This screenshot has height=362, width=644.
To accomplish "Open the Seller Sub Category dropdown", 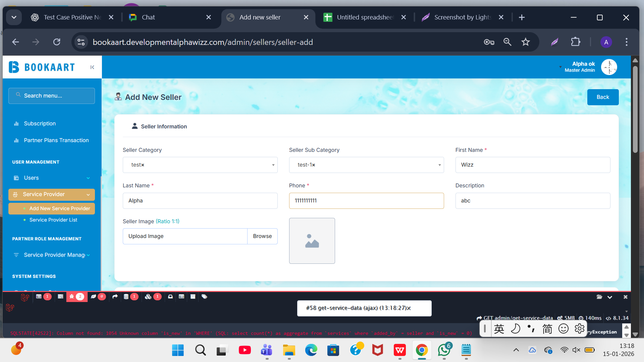I will [x=366, y=165].
